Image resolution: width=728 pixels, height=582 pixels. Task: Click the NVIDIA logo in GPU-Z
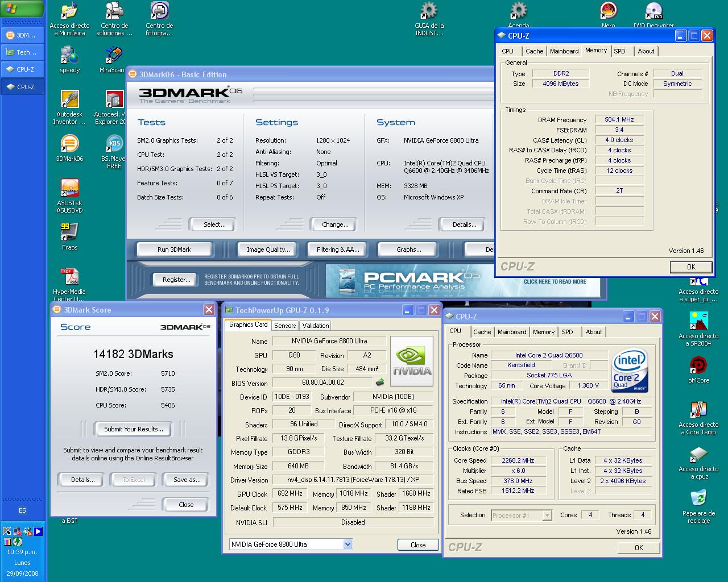point(412,361)
